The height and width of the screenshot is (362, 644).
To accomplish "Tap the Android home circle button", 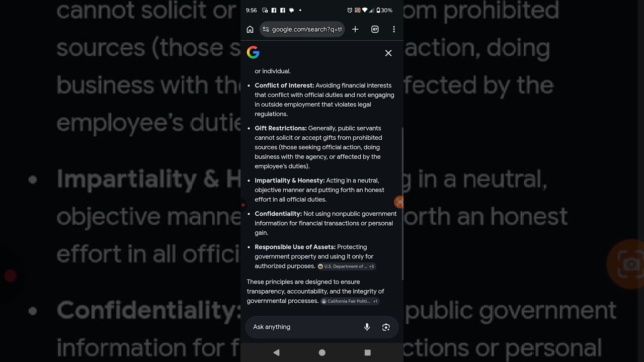I will tap(322, 352).
